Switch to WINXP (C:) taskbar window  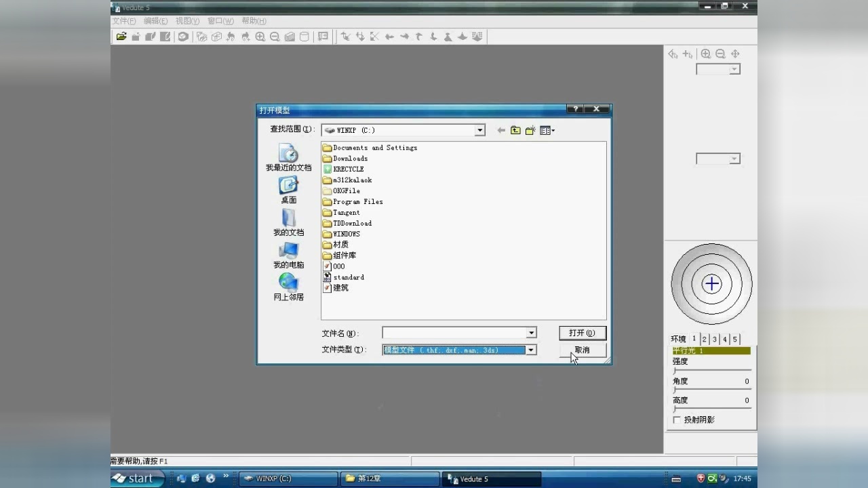click(288, 479)
